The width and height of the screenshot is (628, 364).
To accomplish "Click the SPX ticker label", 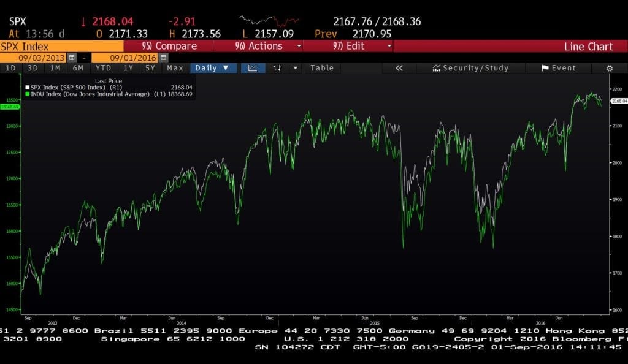I will coord(17,21).
